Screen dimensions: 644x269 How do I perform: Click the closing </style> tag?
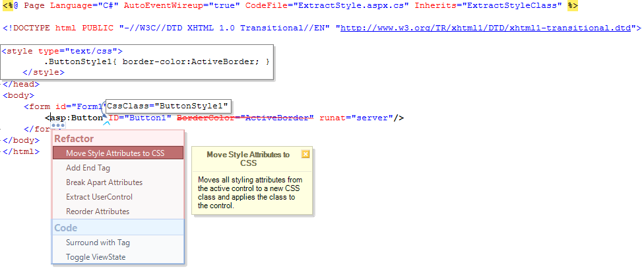click(44, 73)
